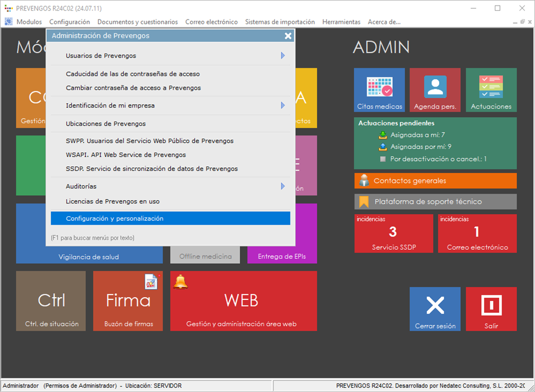Click the bell icon on WEB tile
535x392 pixels.
tap(181, 282)
